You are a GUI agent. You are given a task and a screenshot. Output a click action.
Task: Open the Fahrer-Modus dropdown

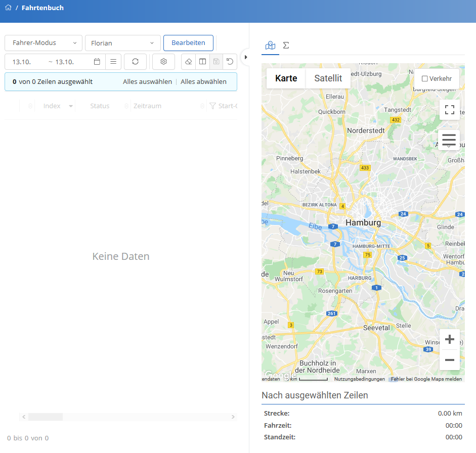[43, 43]
